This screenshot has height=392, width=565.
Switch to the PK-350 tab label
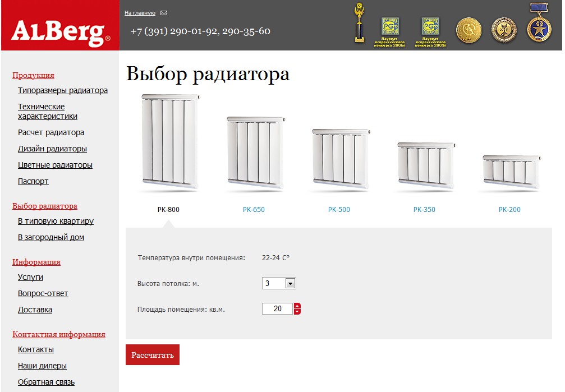(424, 209)
